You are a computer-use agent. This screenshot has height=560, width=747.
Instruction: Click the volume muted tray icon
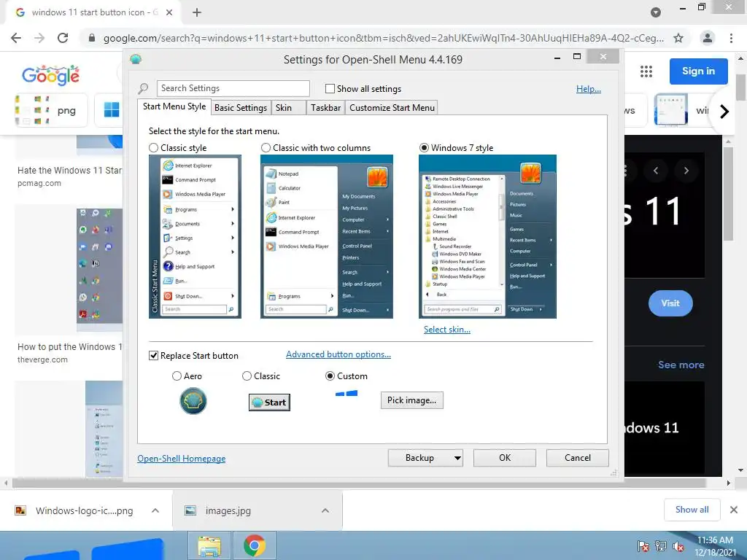[x=678, y=546]
